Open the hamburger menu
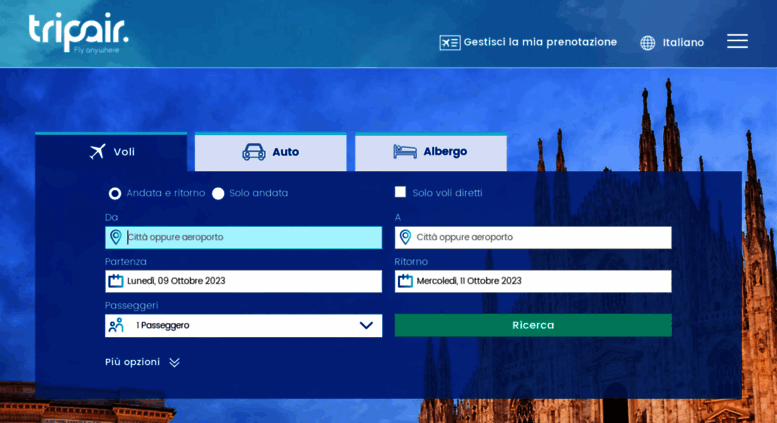This screenshot has width=777, height=423. [x=737, y=41]
